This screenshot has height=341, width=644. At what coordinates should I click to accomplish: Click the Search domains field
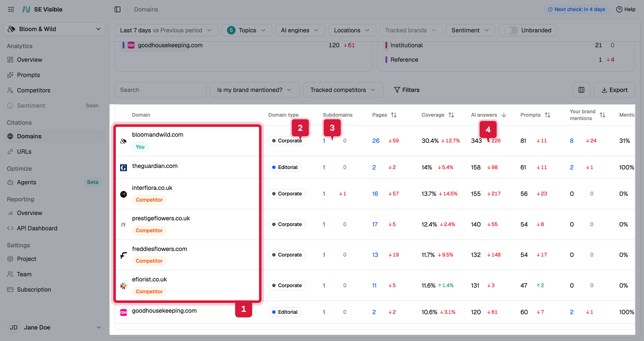(161, 90)
